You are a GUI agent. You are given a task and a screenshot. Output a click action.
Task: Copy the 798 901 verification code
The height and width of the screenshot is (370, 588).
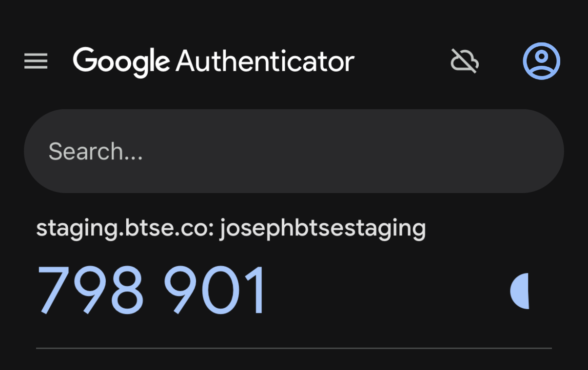tap(152, 291)
